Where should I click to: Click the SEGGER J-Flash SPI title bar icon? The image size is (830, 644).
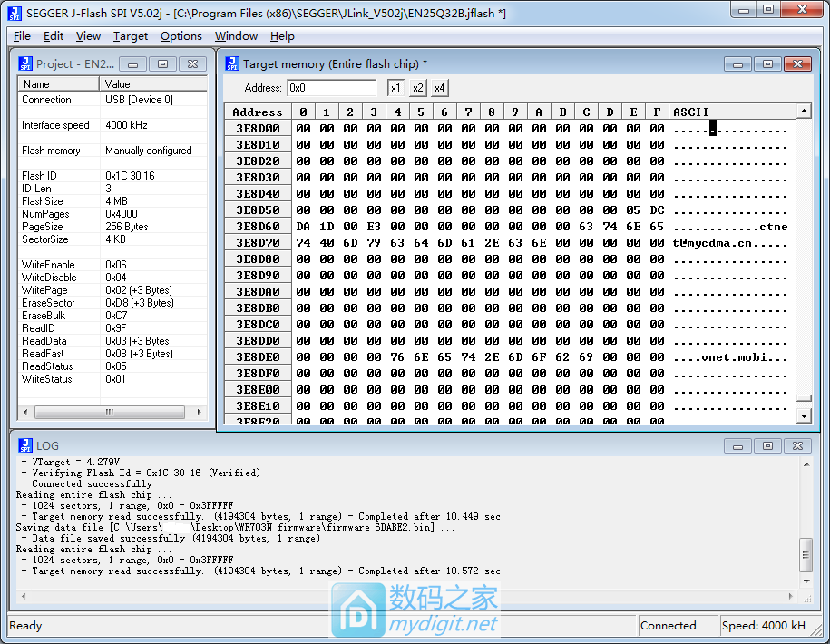click(15, 14)
